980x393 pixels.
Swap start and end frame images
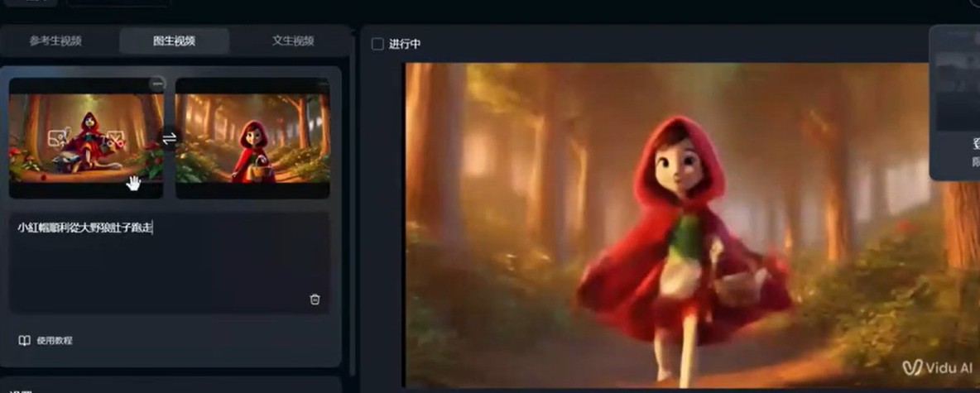(x=170, y=139)
